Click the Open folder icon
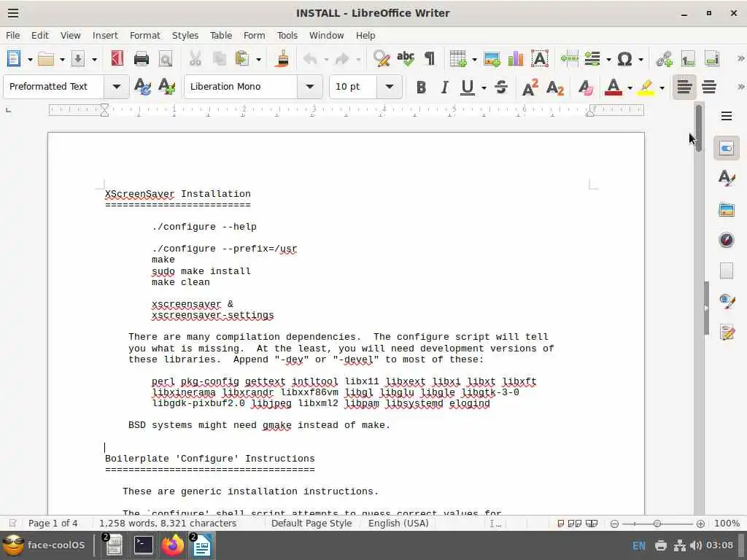 coord(46,59)
